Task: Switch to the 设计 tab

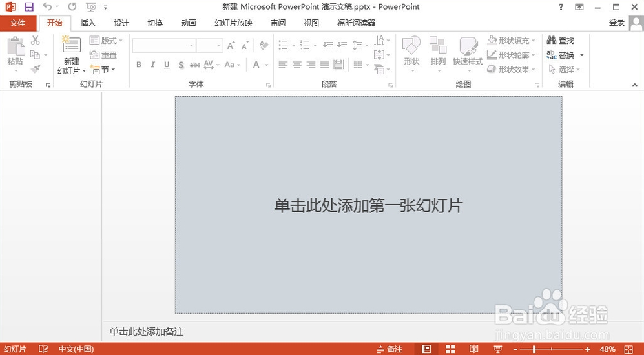Action: point(121,23)
